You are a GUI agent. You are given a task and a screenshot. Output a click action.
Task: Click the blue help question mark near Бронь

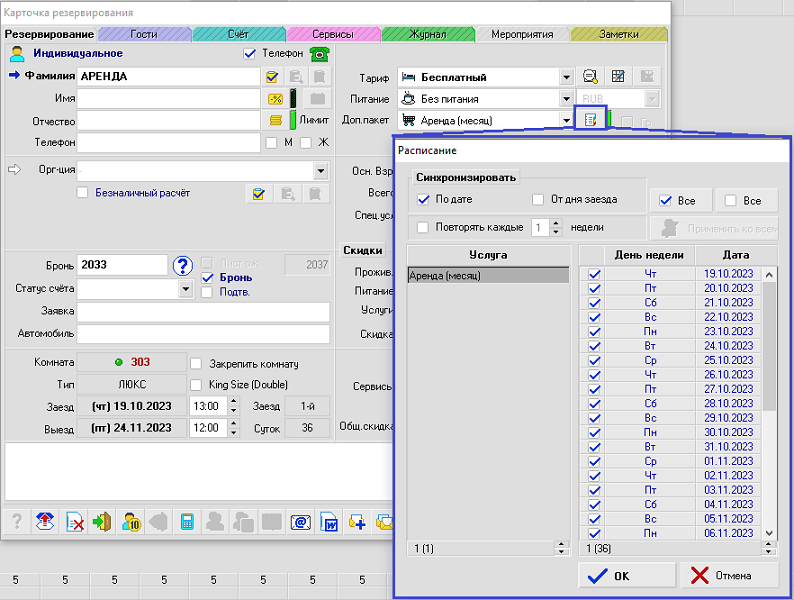182,265
